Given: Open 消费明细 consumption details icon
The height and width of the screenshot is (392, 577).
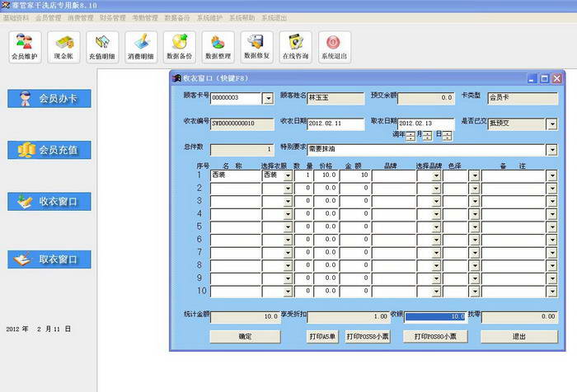Looking at the screenshot, I should [x=141, y=47].
